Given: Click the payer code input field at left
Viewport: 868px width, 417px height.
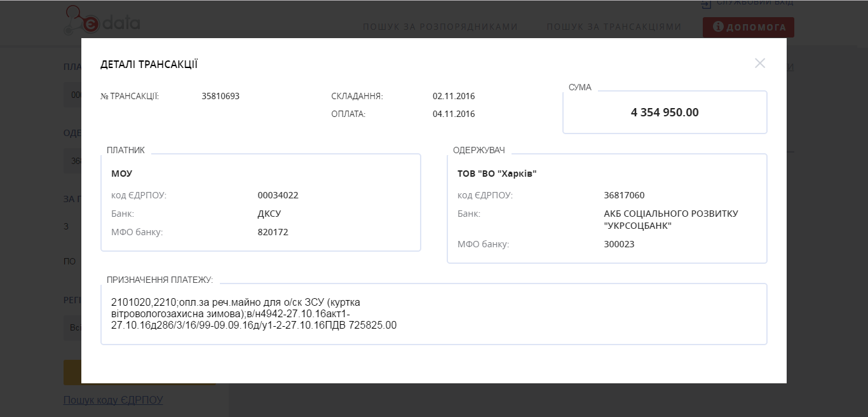Looking at the screenshot, I should point(72,95).
